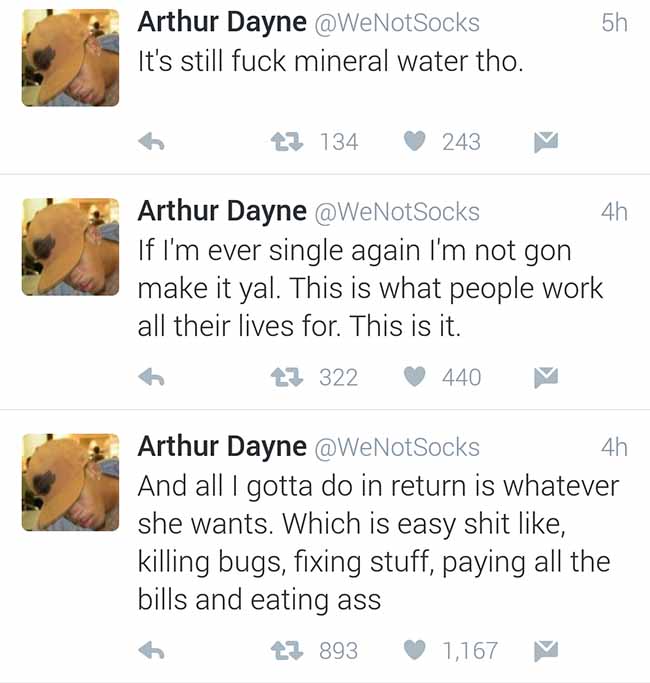Reply to the 'ever single again' tweet
650x683 pixels.
pos(151,377)
